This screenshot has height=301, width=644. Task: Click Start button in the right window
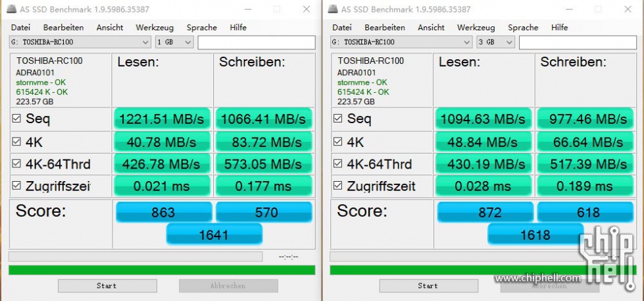pos(428,286)
